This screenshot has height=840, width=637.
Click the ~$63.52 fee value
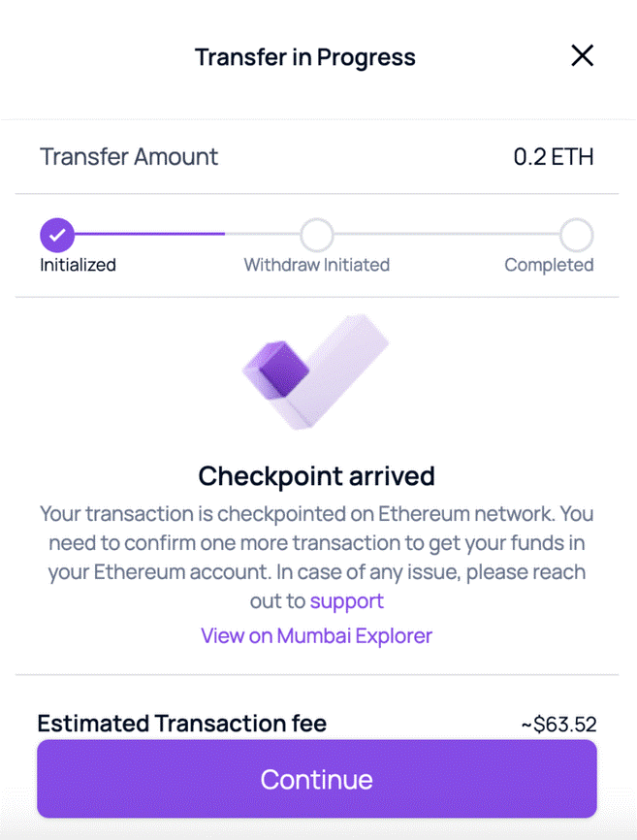[x=558, y=725]
